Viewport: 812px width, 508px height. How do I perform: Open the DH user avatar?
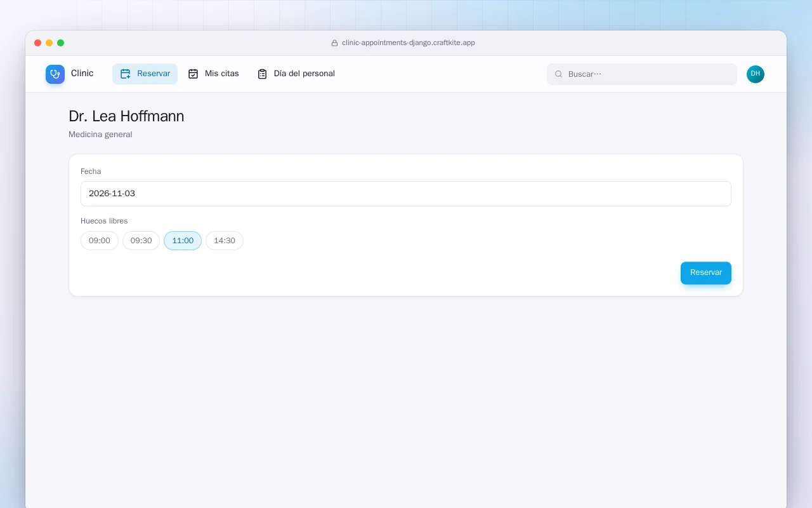756,74
